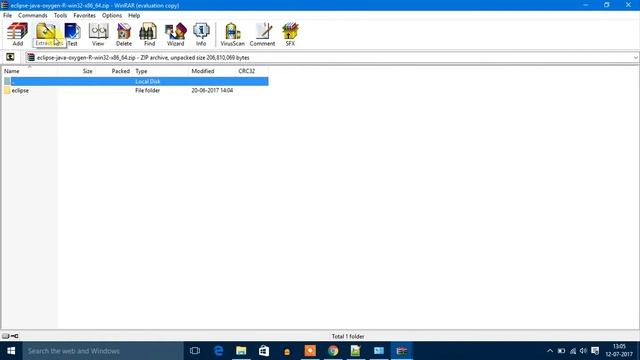640x360 pixels.
Task: Click the '20-06-2017 14:04' modified date
Action: tap(212, 90)
